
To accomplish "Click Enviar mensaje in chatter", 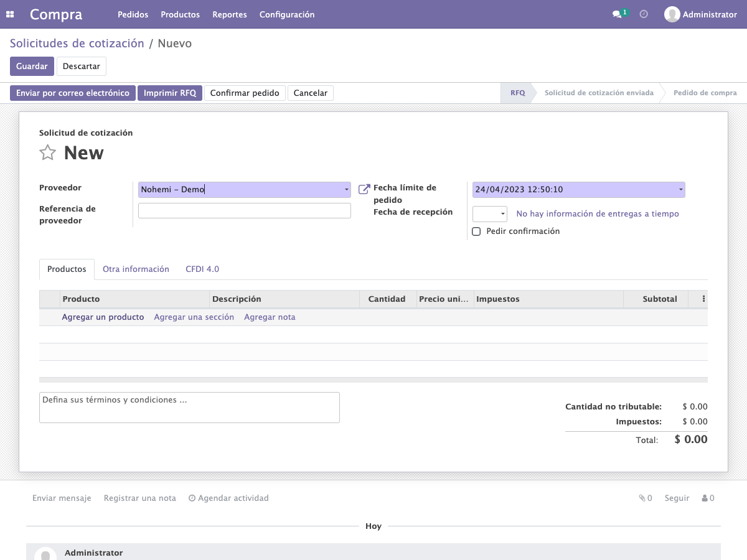I will 62,498.
